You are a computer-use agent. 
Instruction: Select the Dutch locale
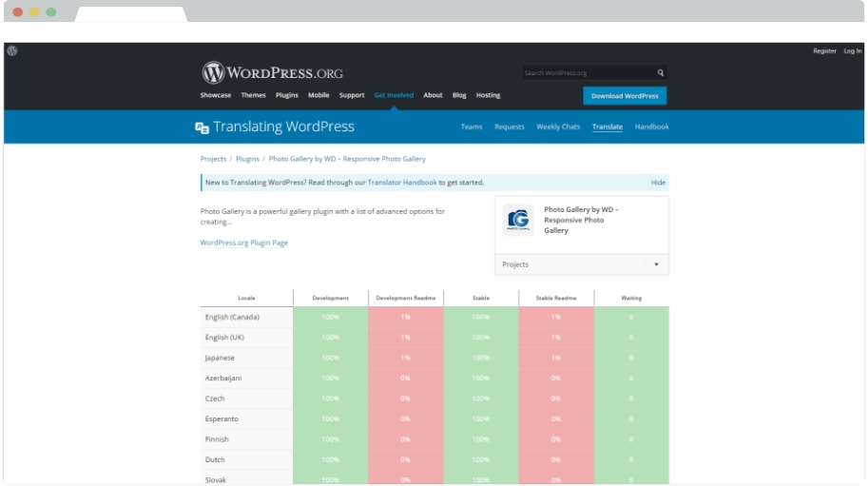215,459
